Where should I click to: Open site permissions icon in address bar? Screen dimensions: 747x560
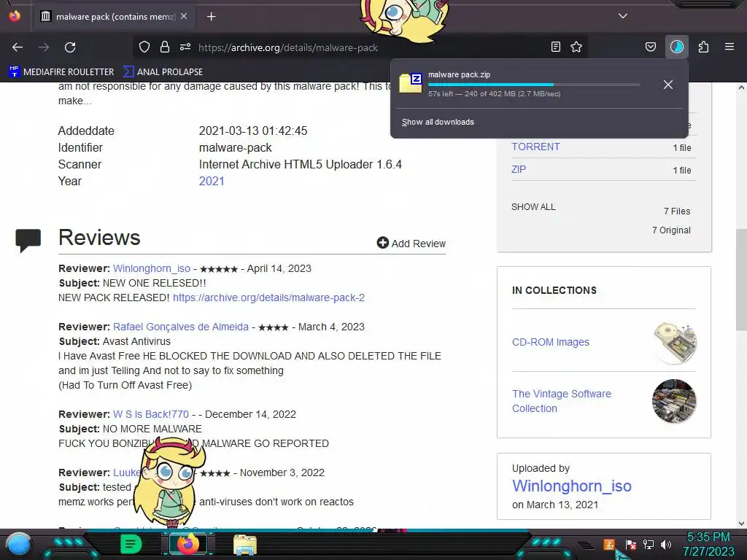click(185, 47)
